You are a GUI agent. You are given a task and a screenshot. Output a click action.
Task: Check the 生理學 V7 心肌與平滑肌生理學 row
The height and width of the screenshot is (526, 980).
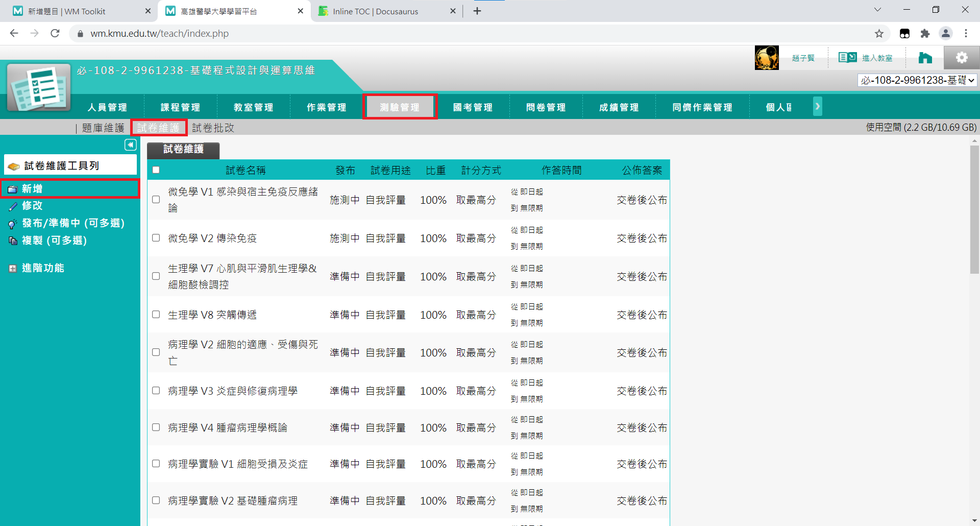[x=156, y=276]
